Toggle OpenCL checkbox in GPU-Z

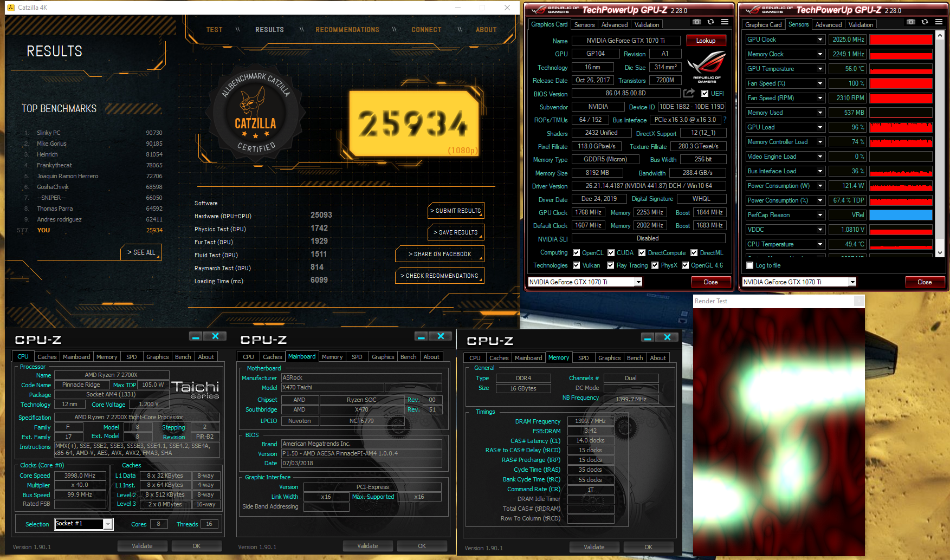click(576, 253)
